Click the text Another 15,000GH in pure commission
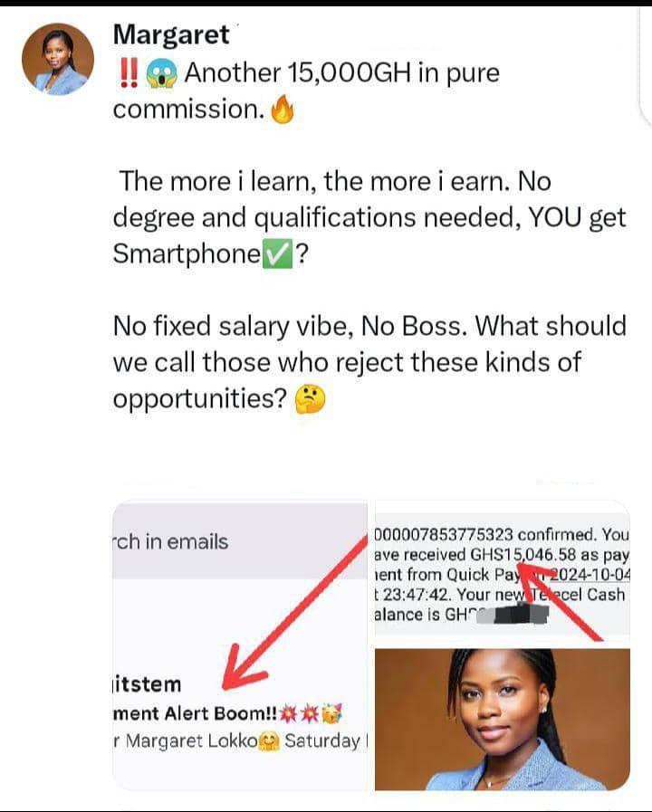 tap(306, 91)
